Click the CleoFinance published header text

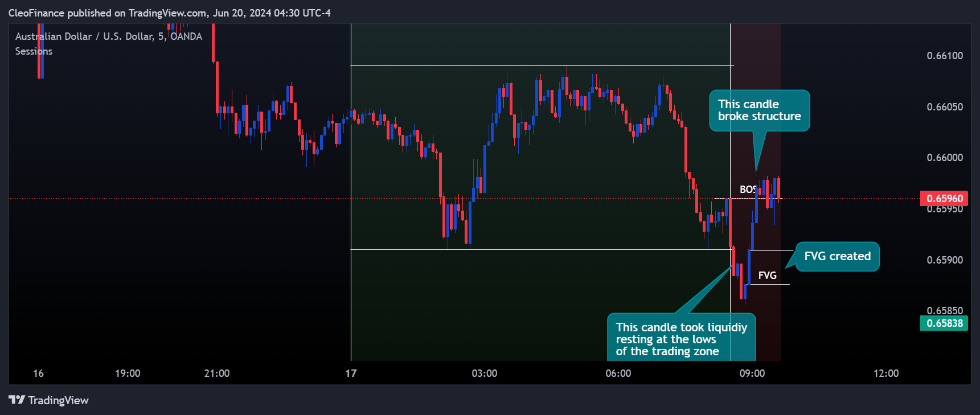(169, 13)
